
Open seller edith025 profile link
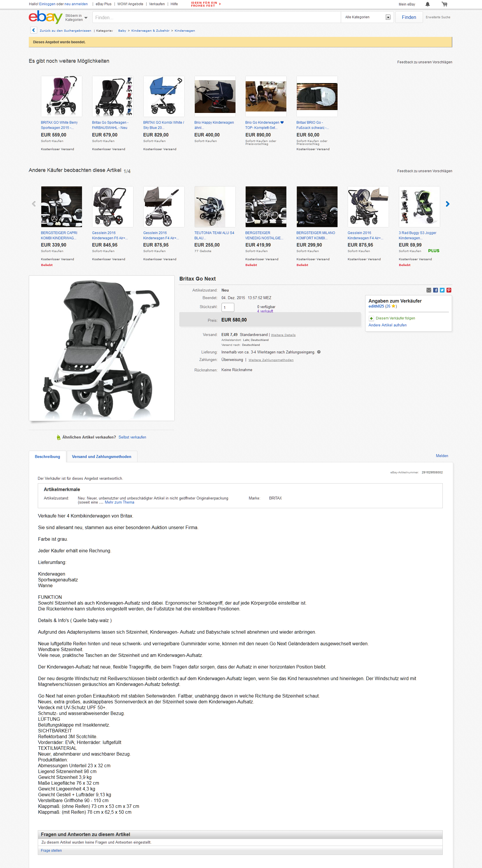coord(376,306)
